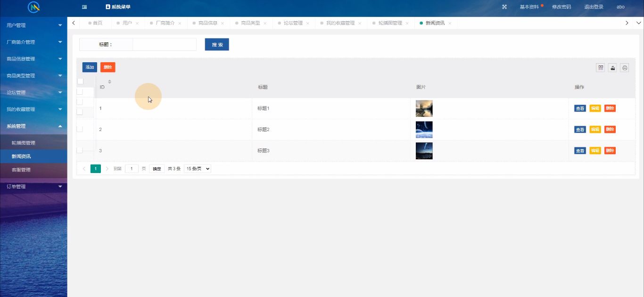Switch to the 首页 tab

(x=98, y=23)
